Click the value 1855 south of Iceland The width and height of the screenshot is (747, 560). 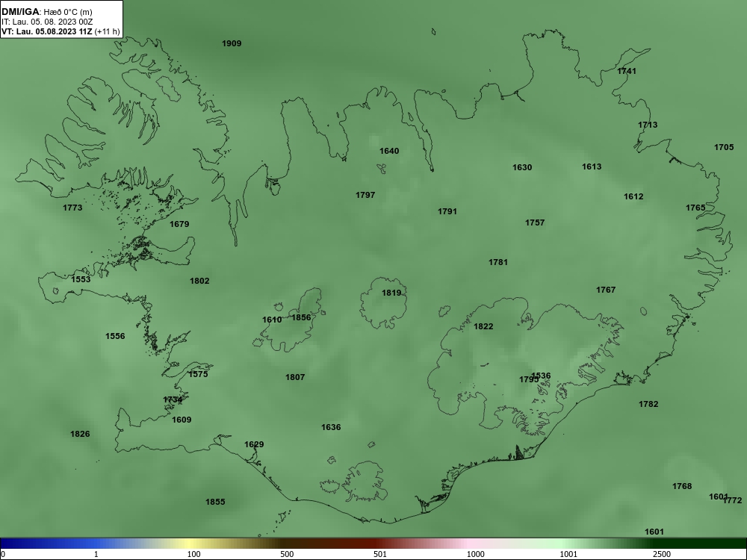(x=215, y=502)
